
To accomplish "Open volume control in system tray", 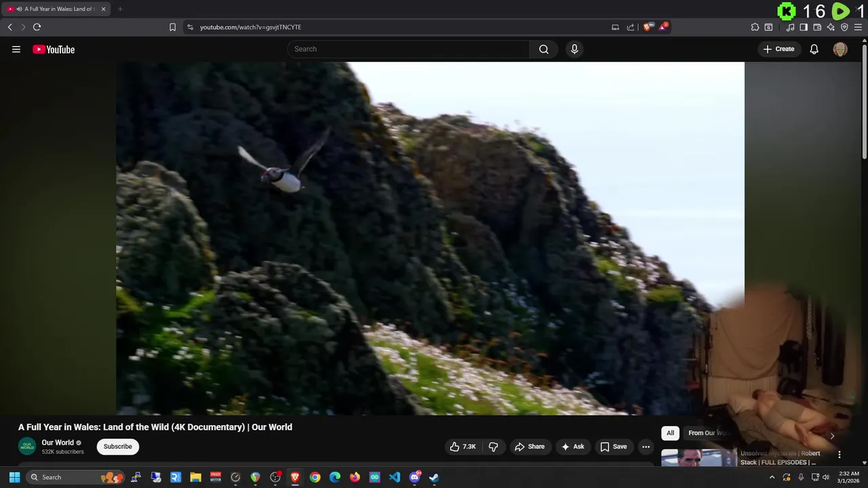I will (x=825, y=477).
